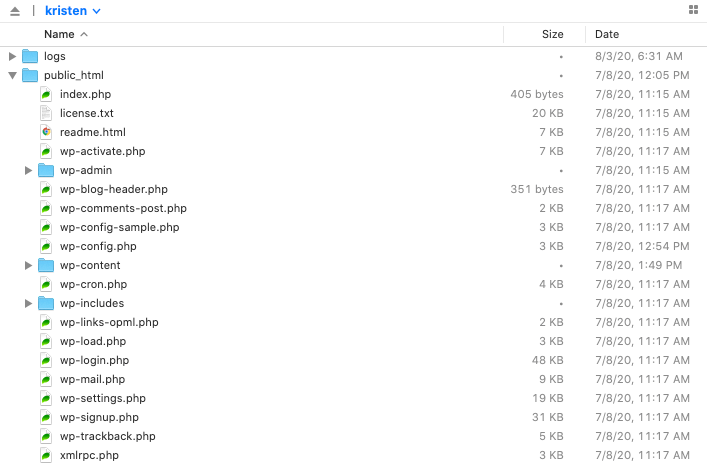
Task: Select the file name wp-settings.php
Action: (103, 398)
